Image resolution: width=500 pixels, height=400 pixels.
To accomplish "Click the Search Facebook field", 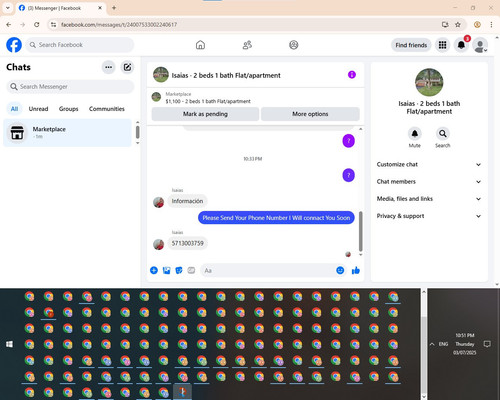I will (80, 45).
